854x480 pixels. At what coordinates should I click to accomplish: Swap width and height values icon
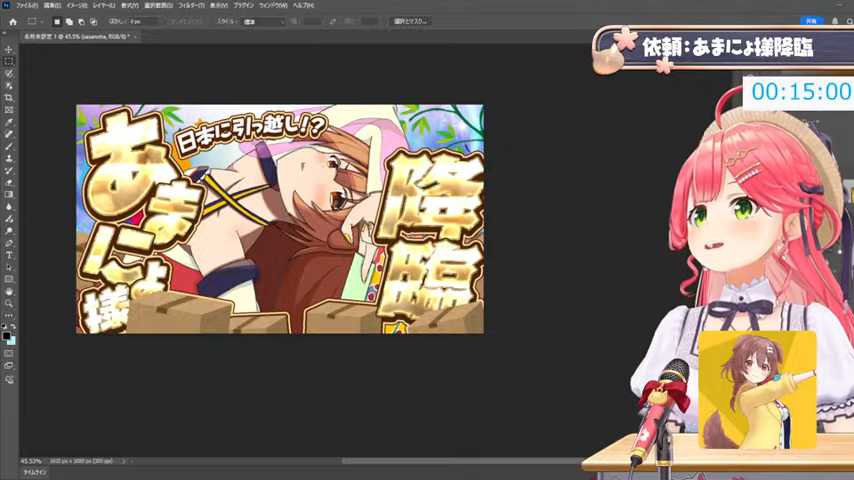(332, 21)
